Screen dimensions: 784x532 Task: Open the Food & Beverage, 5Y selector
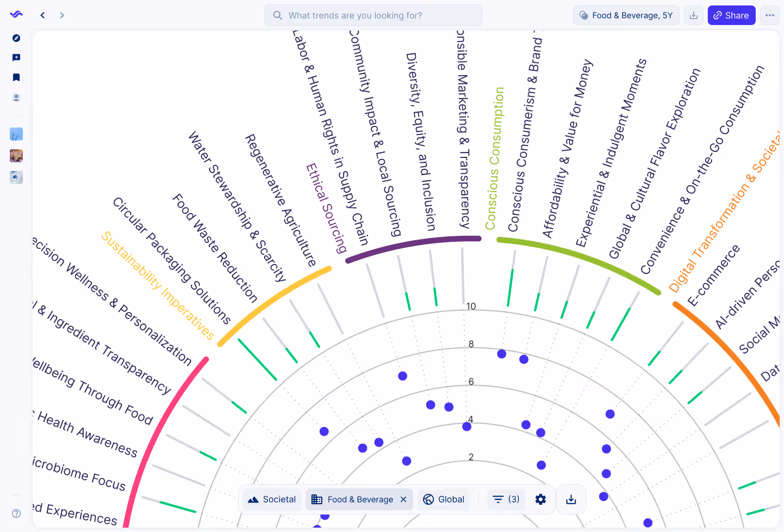click(x=626, y=15)
